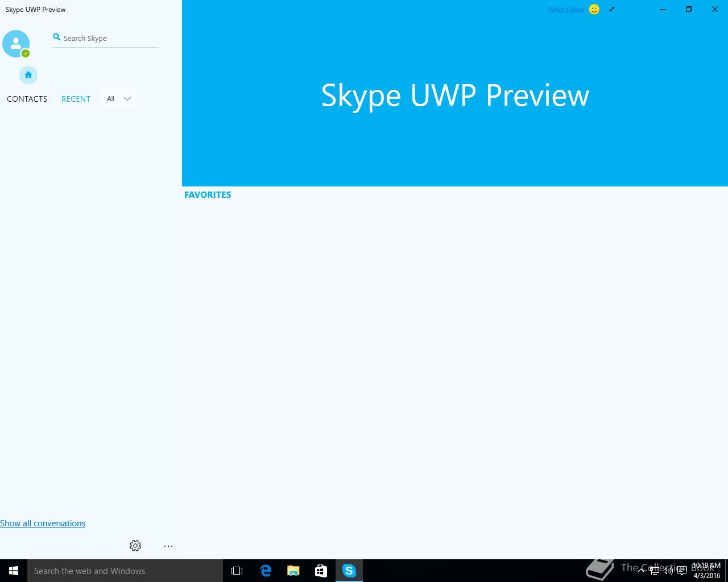The width and height of the screenshot is (728, 582).
Task: Open the Windows Store taskbar icon
Action: 321,571
